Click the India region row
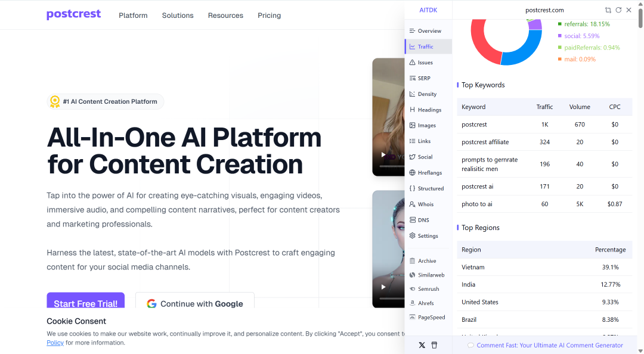 (544, 285)
